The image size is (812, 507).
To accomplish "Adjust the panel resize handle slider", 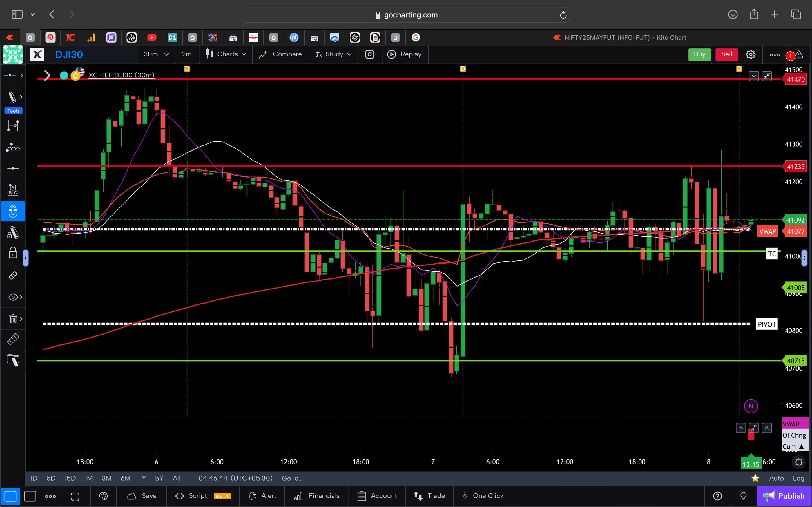I will point(26,258).
